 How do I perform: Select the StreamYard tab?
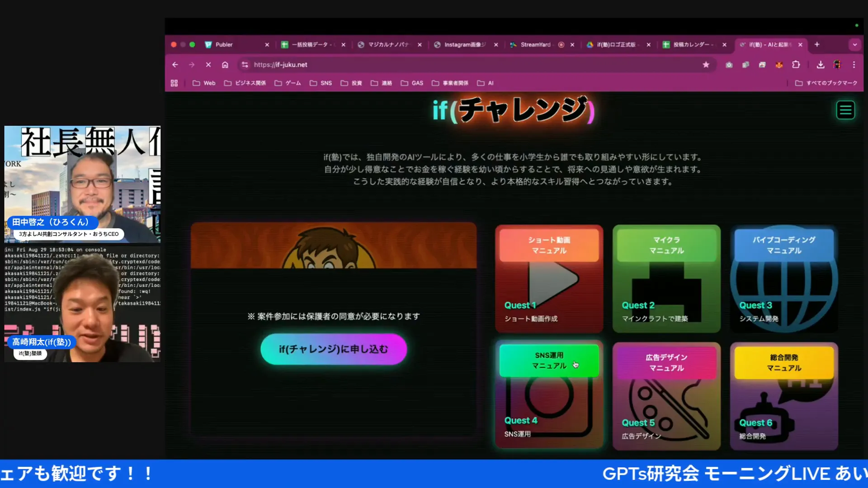[536, 44]
